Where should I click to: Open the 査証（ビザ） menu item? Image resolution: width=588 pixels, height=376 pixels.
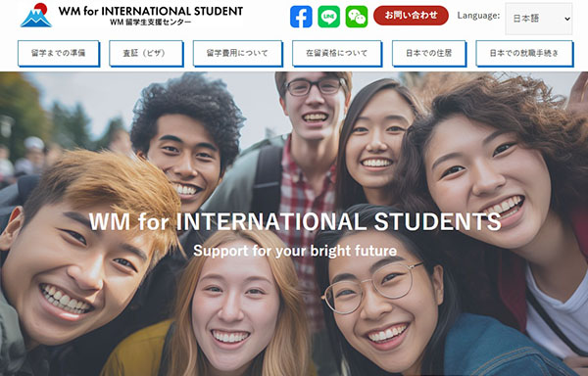click(x=146, y=53)
